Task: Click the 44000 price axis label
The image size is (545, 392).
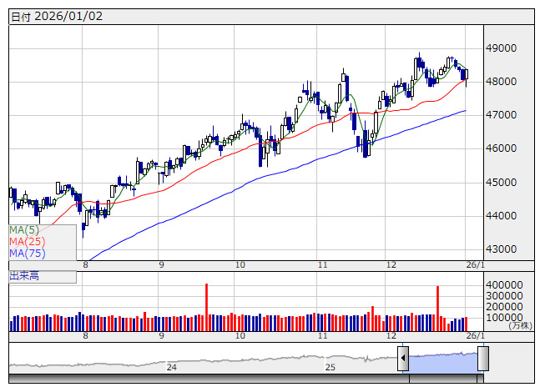Action: coord(501,216)
